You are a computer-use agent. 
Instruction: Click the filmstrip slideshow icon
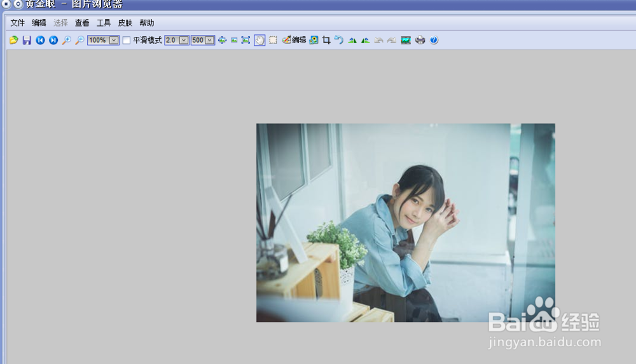[406, 40]
